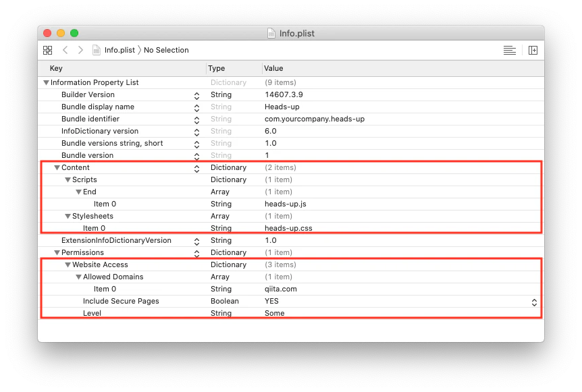Open key stepper for Permissions row
This screenshot has width=582, height=392.
coord(196,254)
